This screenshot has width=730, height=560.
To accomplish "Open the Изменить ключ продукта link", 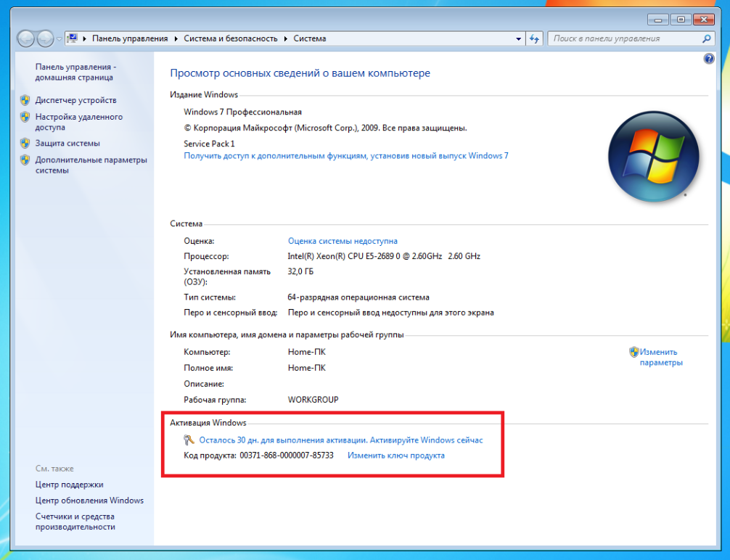I will [395, 456].
